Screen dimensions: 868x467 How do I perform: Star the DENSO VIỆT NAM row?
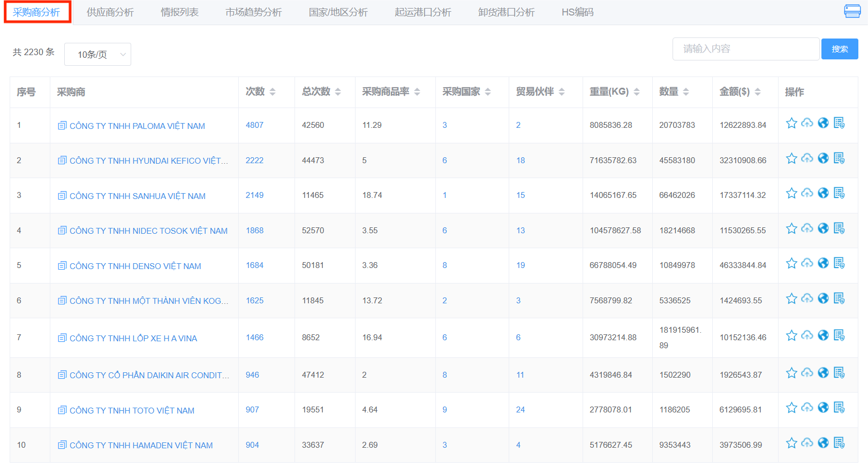click(x=791, y=263)
